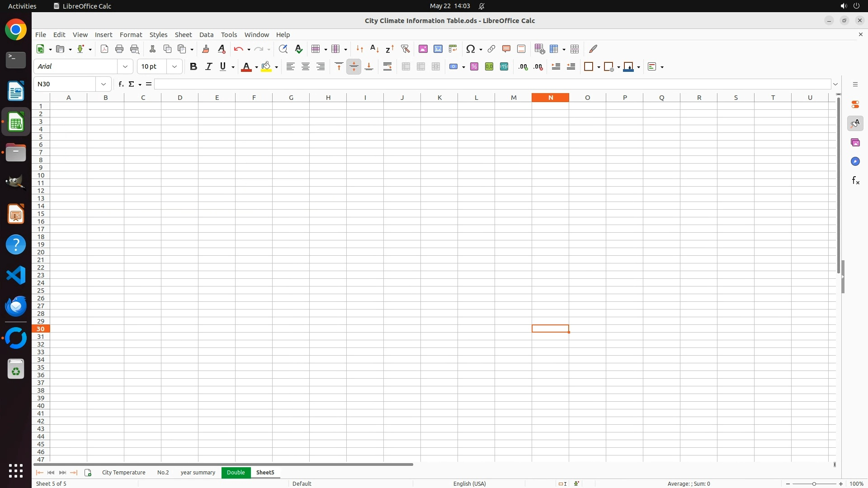Click column header N
Image resolution: width=868 pixels, height=488 pixels.
550,97
